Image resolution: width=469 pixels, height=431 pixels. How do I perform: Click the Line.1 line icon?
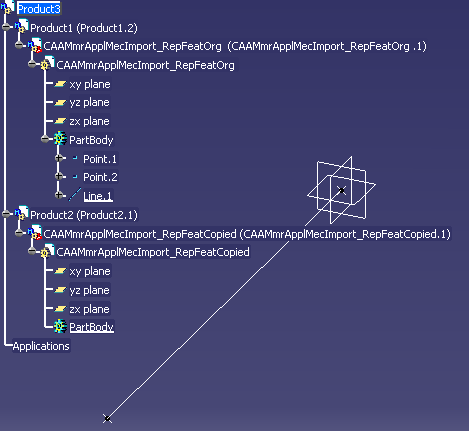click(x=75, y=195)
